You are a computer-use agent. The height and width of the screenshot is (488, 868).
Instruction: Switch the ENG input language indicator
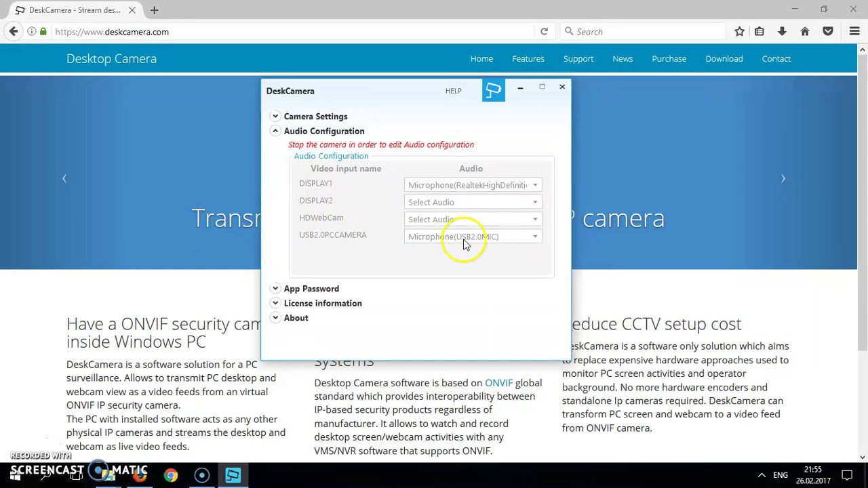point(781,476)
